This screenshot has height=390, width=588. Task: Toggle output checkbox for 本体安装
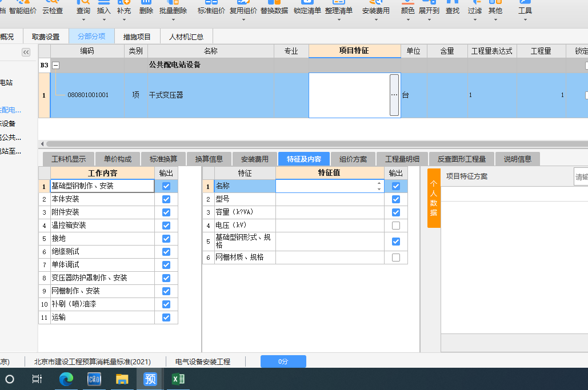pyautogui.click(x=166, y=199)
